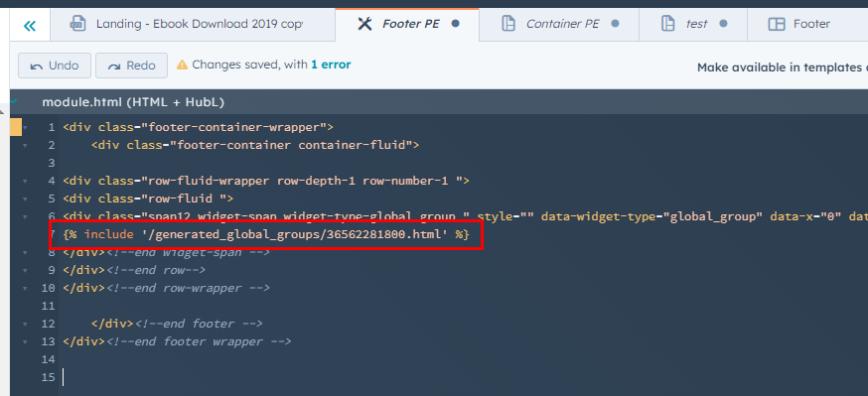Fold code at line 2 arrow
Image resolution: width=868 pixels, height=396 pixels.
(25, 146)
